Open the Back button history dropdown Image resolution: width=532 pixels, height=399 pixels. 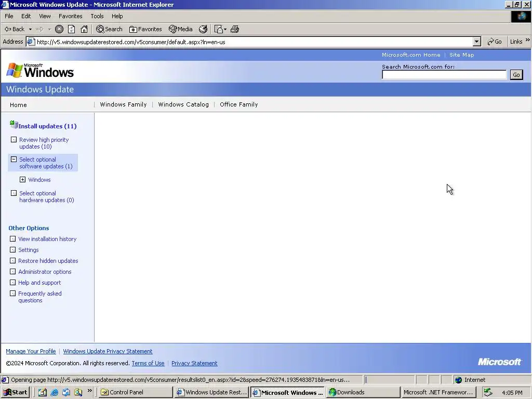pos(30,30)
